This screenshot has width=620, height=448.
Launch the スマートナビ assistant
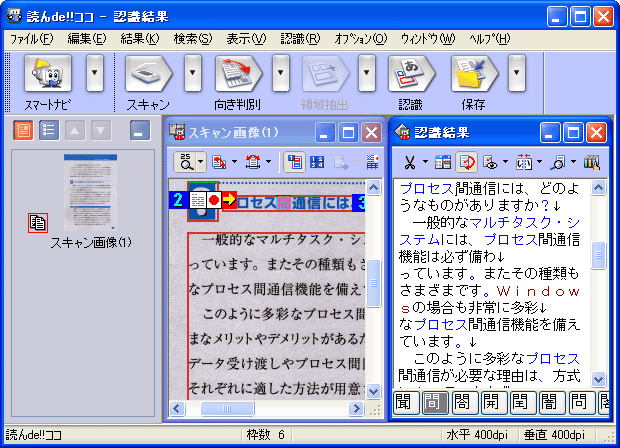[x=48, y=74]
